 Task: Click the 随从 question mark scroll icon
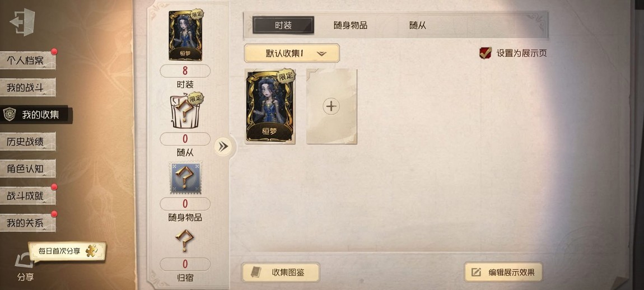click(186, 112)
